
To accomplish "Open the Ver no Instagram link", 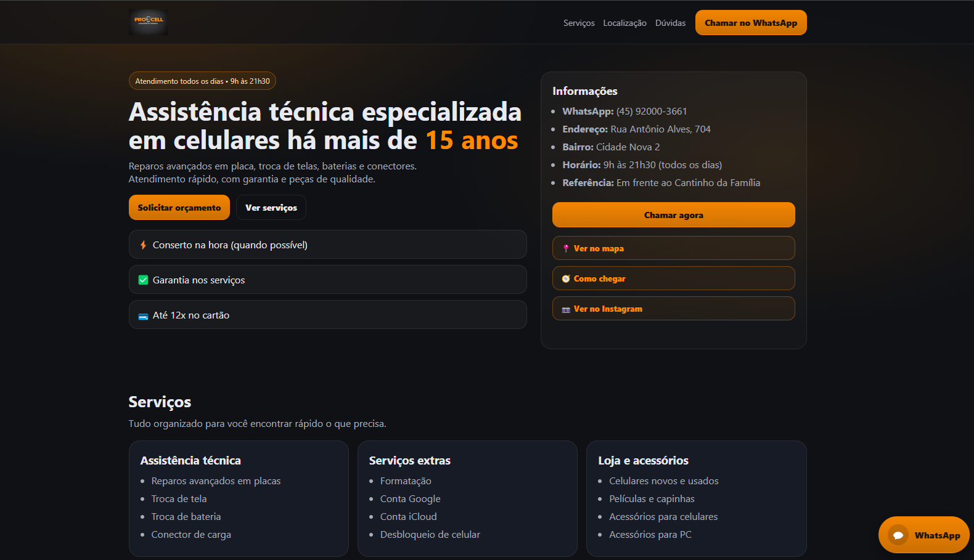I will coord(674,309).
